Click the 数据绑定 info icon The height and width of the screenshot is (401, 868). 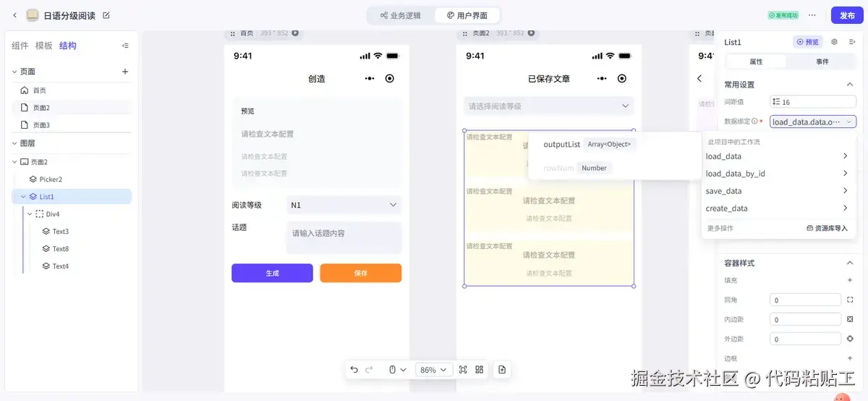(754, 122)
